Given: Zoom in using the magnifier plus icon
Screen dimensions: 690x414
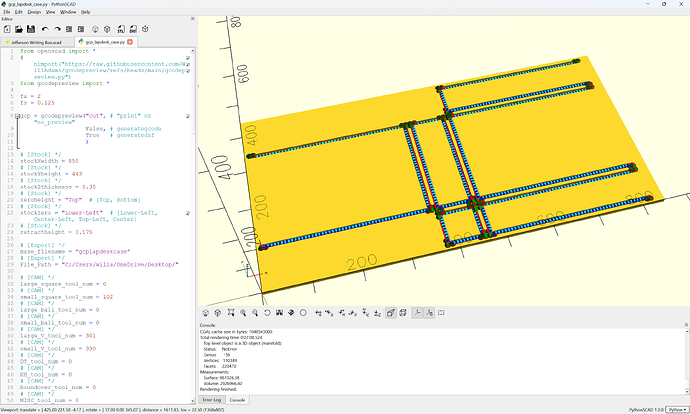Looking at the screenshot, I should (243, 313).
